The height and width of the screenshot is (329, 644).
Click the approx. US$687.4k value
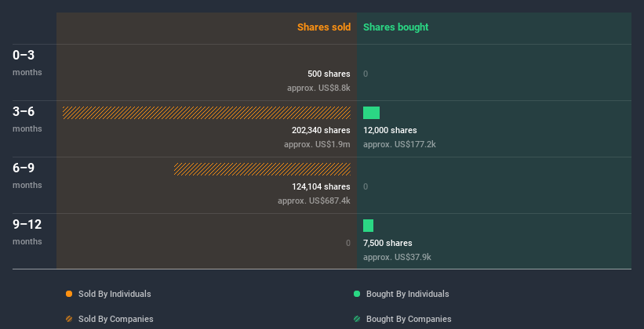click(315, 201)
